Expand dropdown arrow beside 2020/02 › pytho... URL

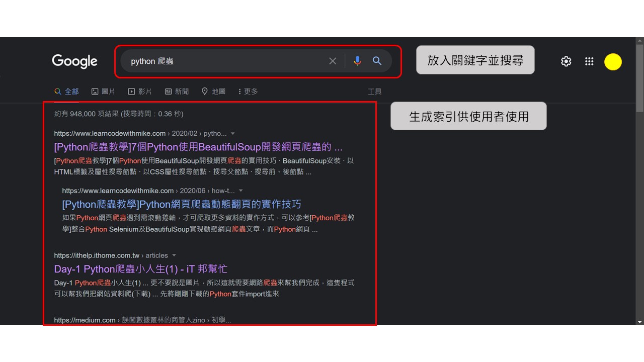(x=232, y=134)
